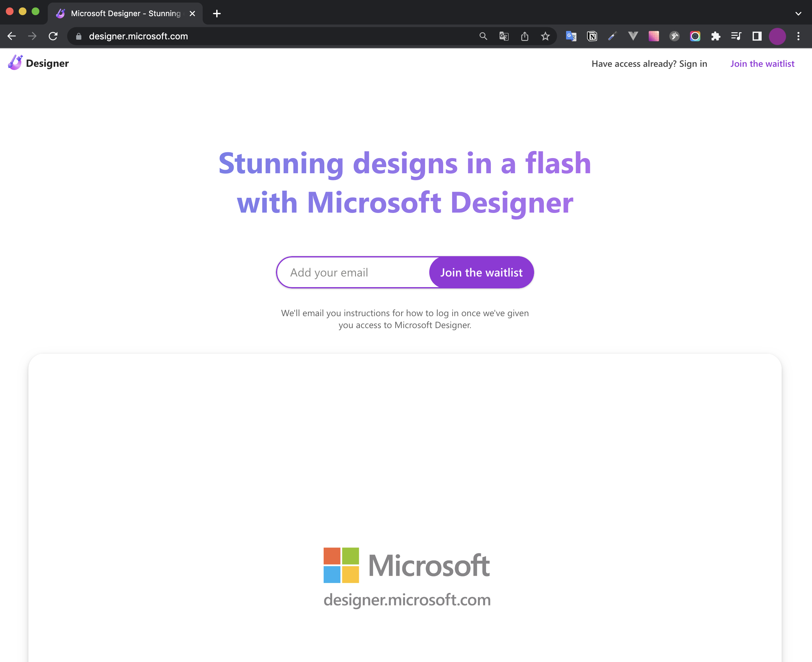Toggle the browser side panel
The image size is (812, 662).
tap(757, 36)
